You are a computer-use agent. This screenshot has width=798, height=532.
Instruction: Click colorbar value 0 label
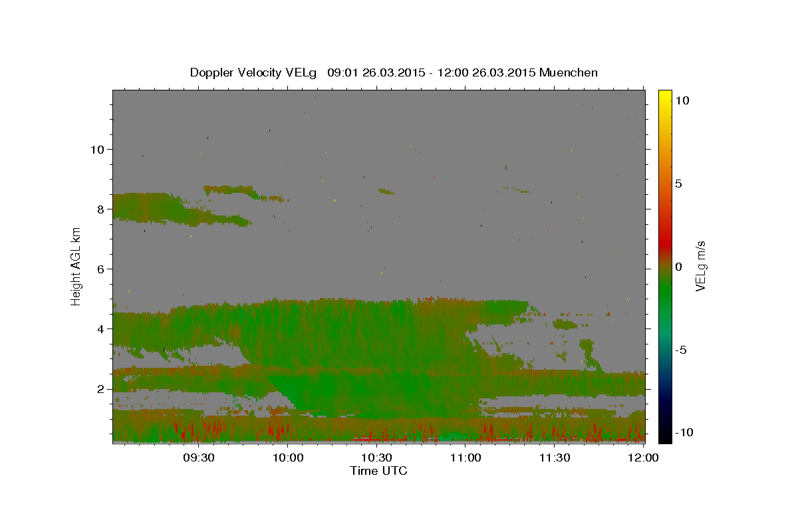coord(678,267)
